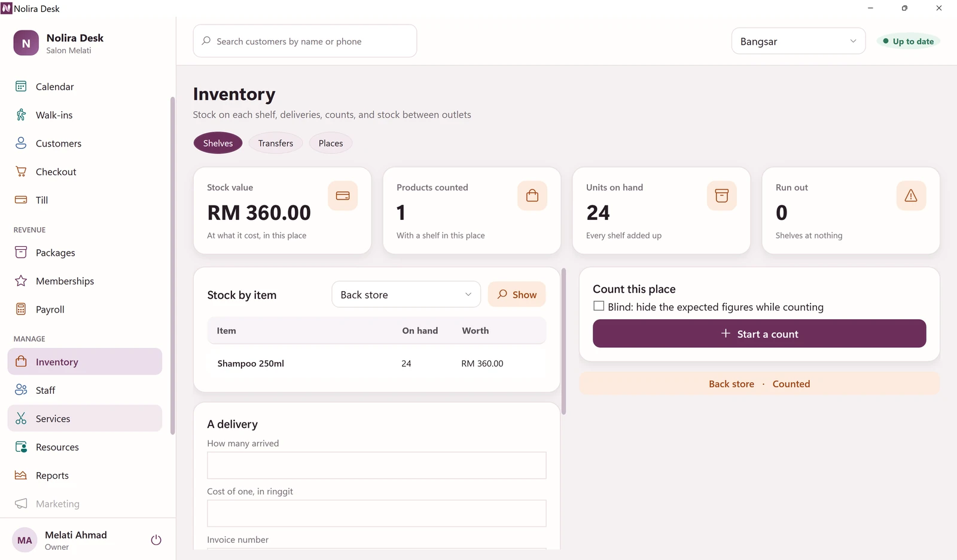Open the Till icon
Image resolution: width=957 pixels, height=560 pixels.
click(21, 200)
